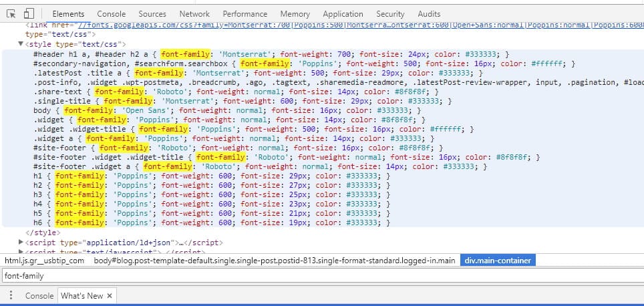Activate the inspect element picker icon
This screenshot has width=644, height=306.
click(11, 13)
